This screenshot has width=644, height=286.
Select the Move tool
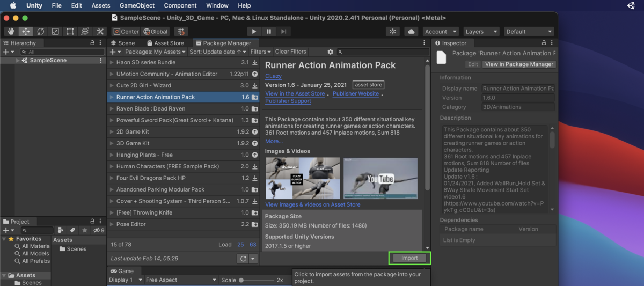[26, 32]
